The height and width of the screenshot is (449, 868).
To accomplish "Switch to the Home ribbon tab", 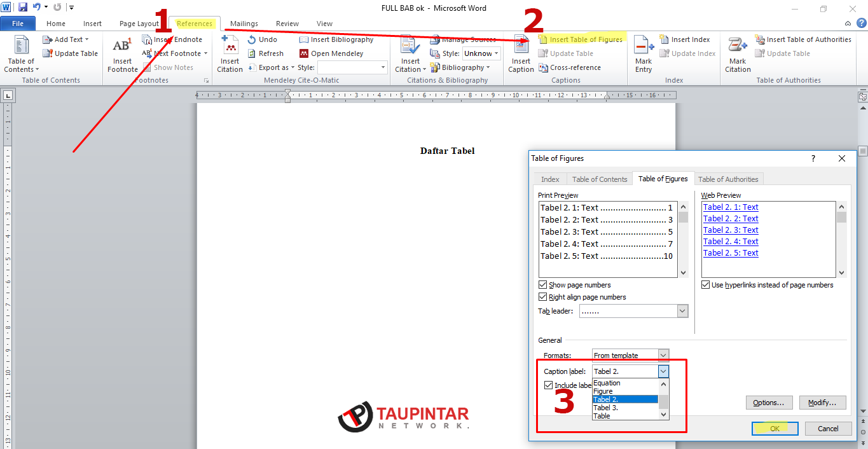I will pos(56,24).
